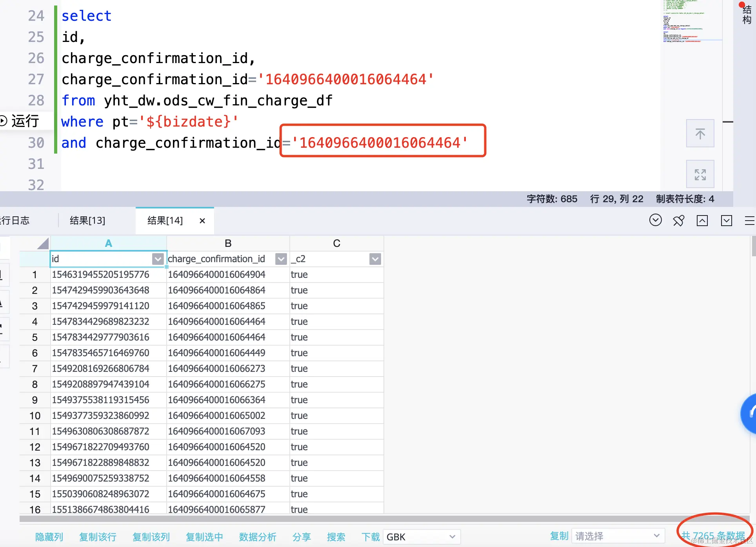Click the boxed up-arrow panel icon
Viewport: 756px width, 547px height.
pos(702,221)
